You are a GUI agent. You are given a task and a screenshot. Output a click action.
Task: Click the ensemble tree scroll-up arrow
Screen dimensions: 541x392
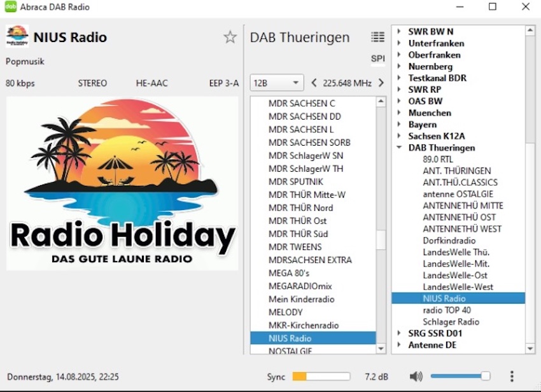(x=530, y=31)
